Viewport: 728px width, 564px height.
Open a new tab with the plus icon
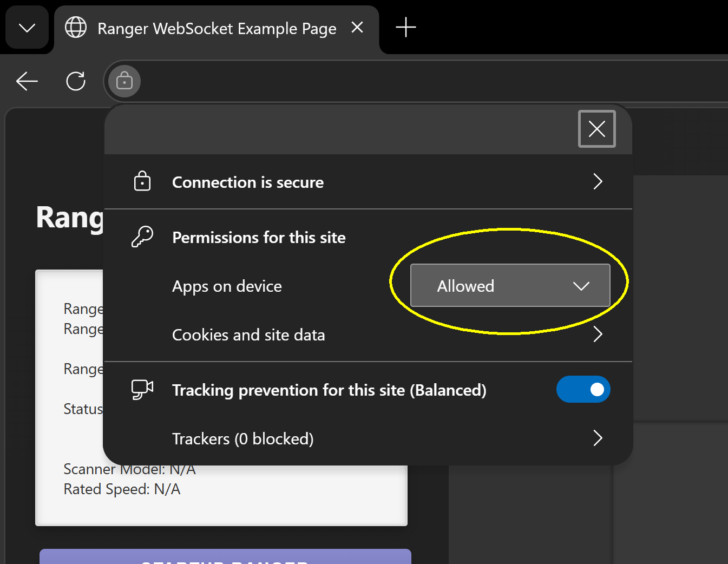[x=405, y=27]
